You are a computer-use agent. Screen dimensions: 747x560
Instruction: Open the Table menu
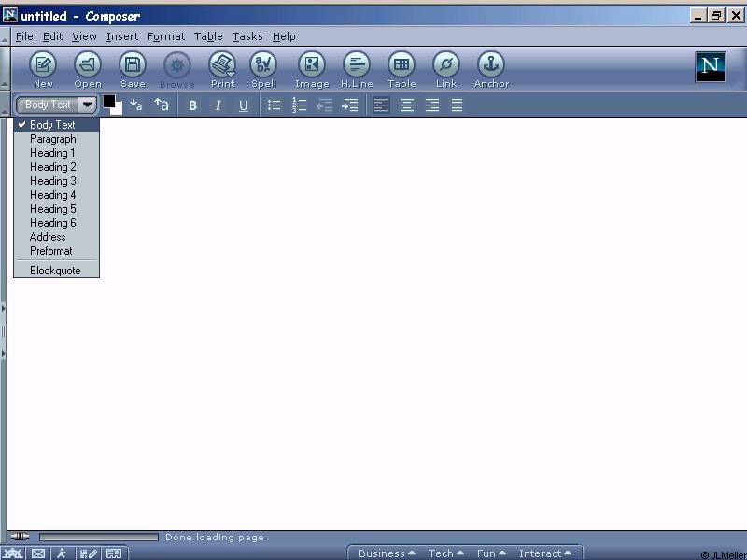[208, 36]
